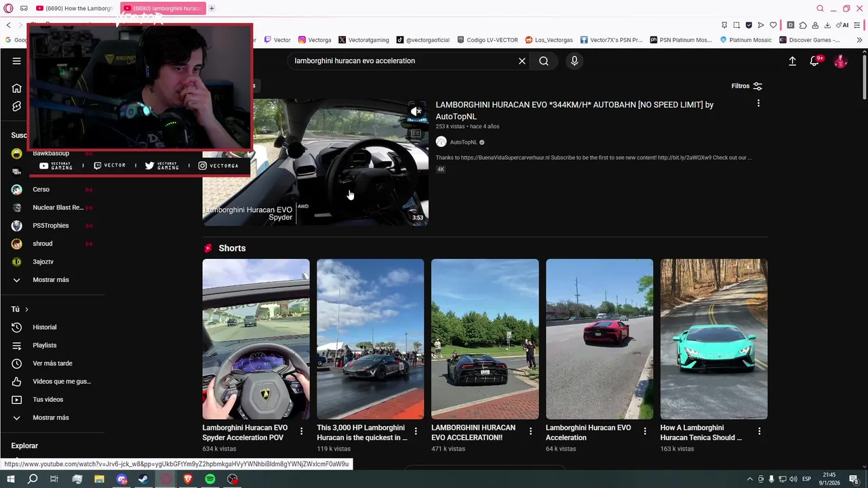Go back with browser back arrow
868x488 pixels.
pos(8,25)
